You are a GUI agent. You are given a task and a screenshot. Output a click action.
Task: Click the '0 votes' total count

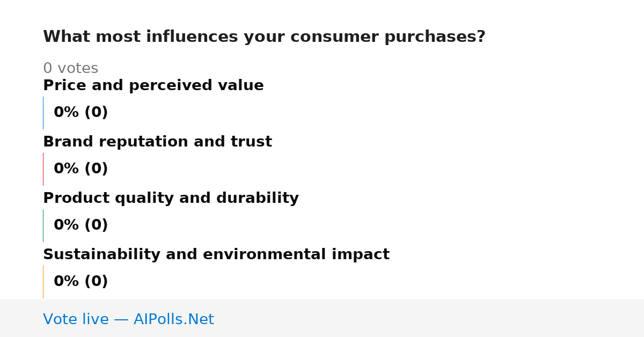tap(70, 69)
